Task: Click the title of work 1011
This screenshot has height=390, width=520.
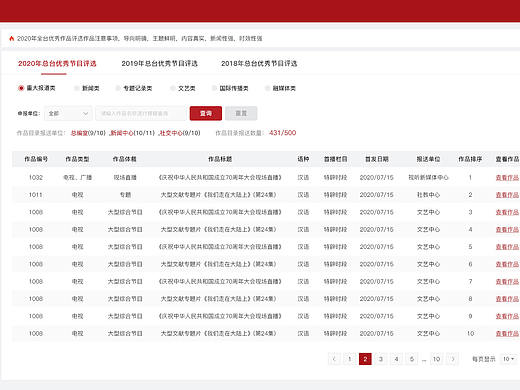Action: (219, 195)
